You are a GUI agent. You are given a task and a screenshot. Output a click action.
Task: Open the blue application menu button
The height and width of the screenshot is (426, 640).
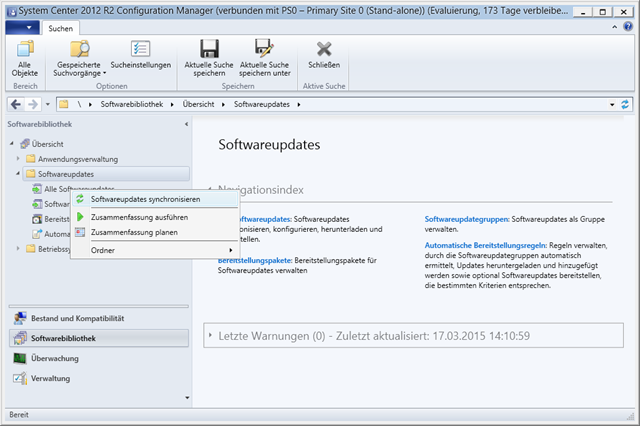(x=22, y=28)
